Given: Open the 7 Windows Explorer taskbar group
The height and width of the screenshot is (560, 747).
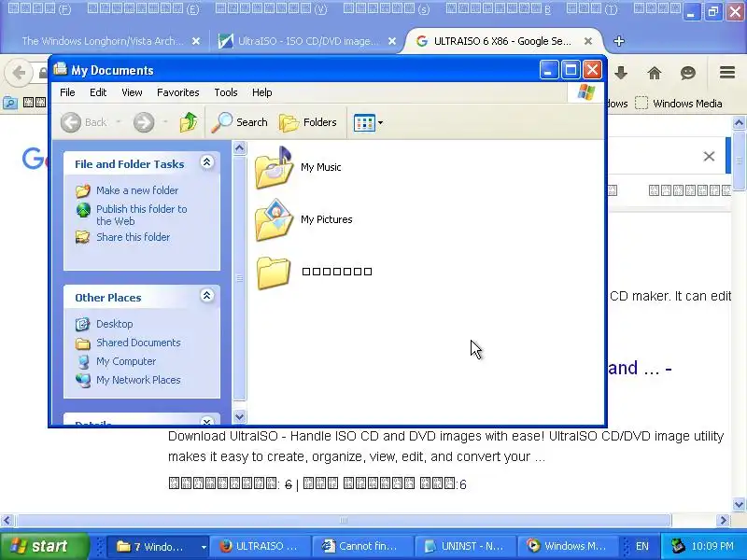Looking at the screenshot, I should [x=157, y=546].
